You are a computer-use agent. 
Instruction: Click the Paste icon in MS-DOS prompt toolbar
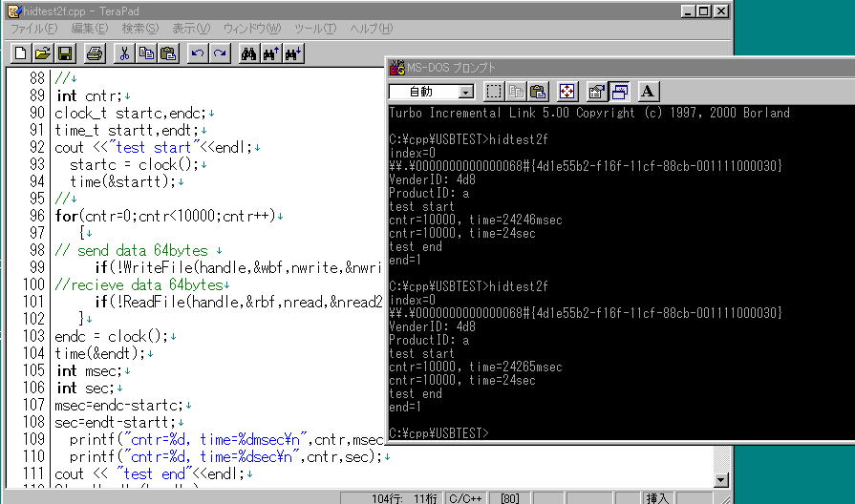538,92
